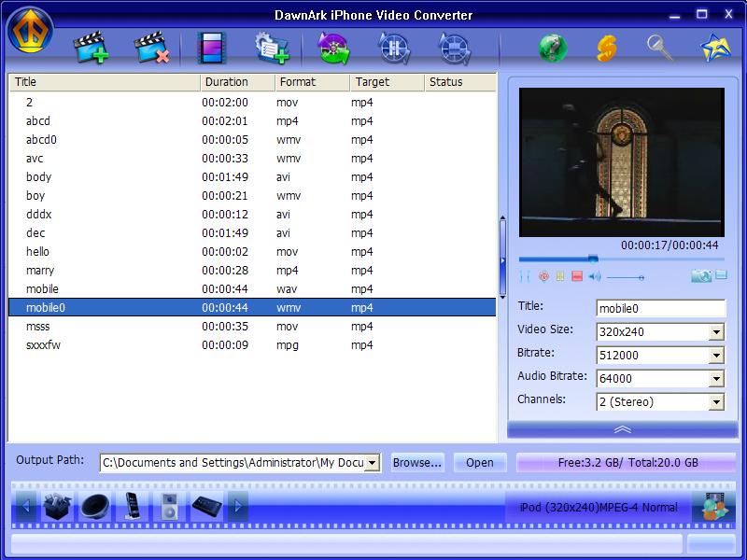Click the key registration icon
The width and height of the screenshot is (747, 560).
tap(660, 48)
